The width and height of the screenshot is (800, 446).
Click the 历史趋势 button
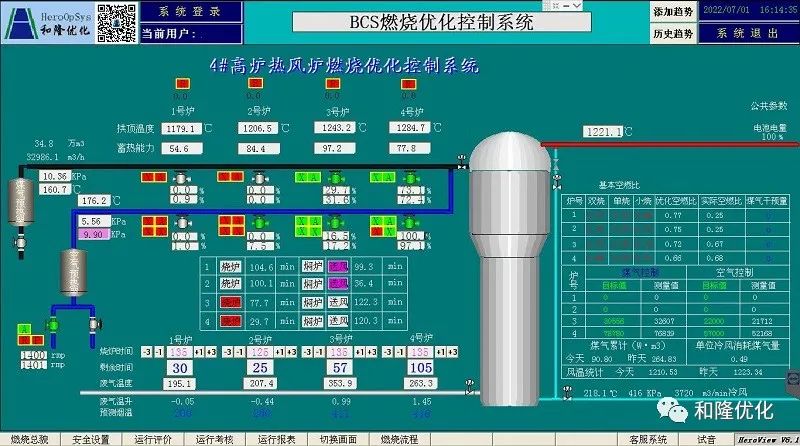(x=673, y=34)
